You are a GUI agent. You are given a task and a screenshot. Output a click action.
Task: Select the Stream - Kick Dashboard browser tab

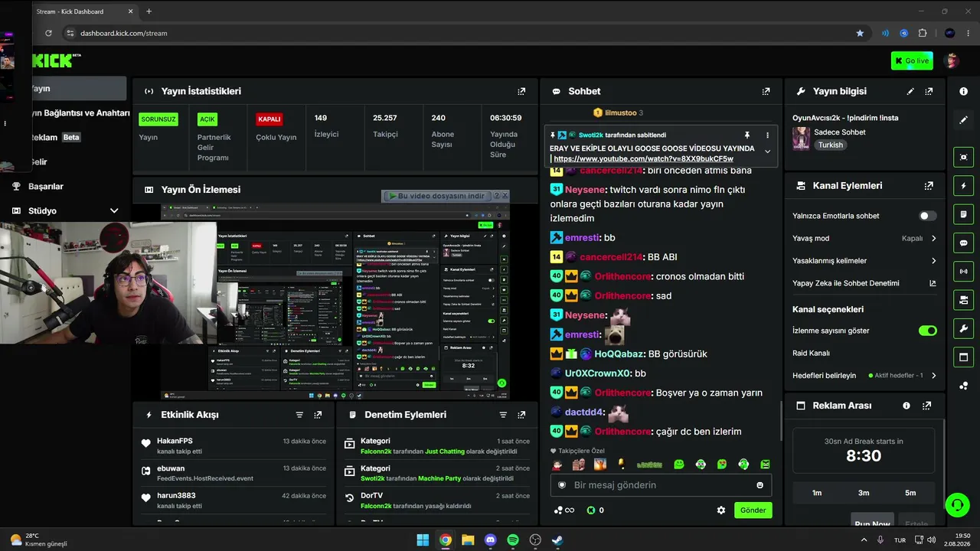pyautogui.click(x=84, y=11)
